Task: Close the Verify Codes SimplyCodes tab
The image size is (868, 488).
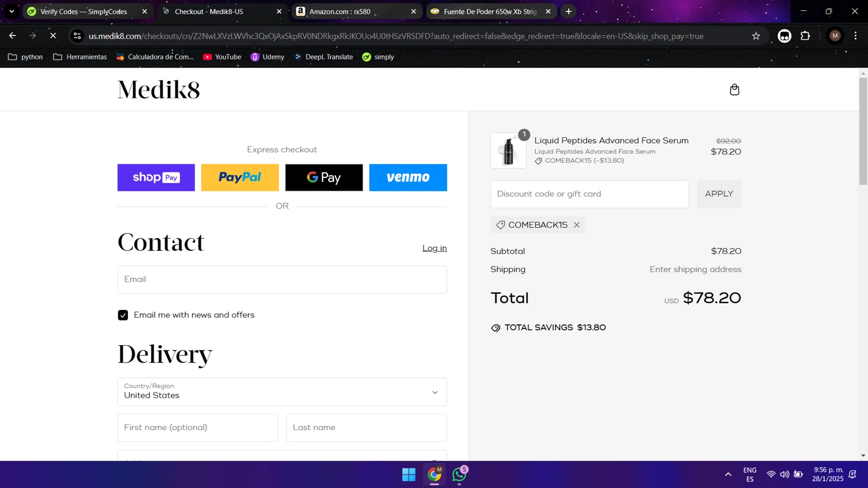Action: tap(145, 12)
